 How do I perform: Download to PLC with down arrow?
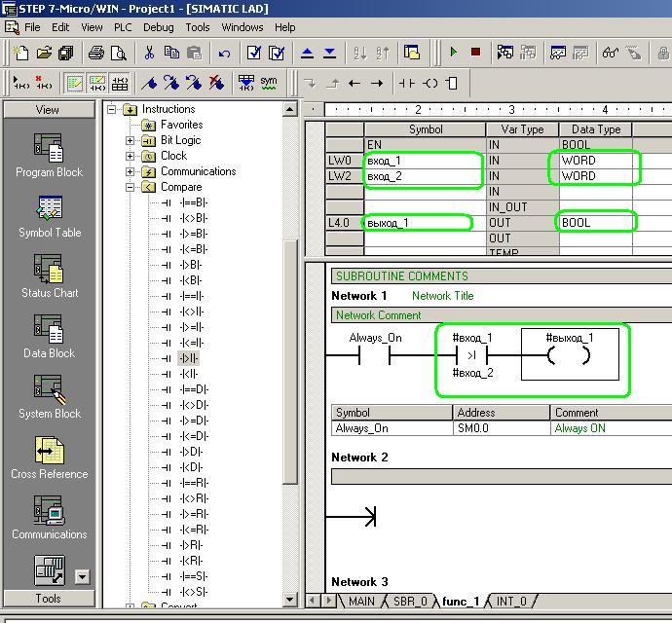click(x=329, y=53)
